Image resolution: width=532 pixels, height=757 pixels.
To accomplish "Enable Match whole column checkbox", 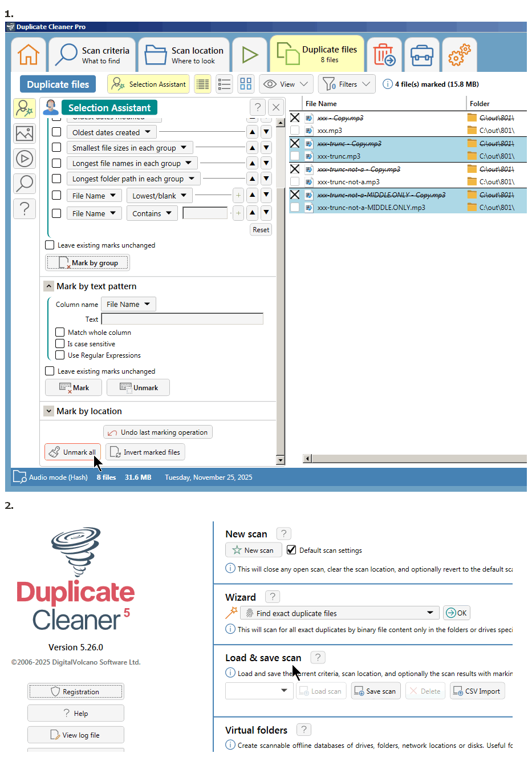I will [60, 332].
